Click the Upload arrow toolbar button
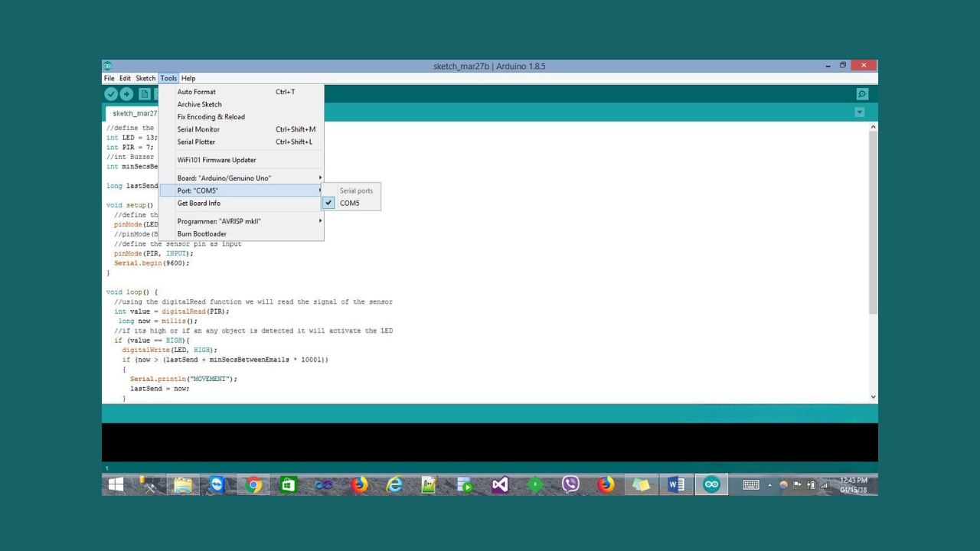The height and width of the screenshot is (551, 980). tap(126, 94)
